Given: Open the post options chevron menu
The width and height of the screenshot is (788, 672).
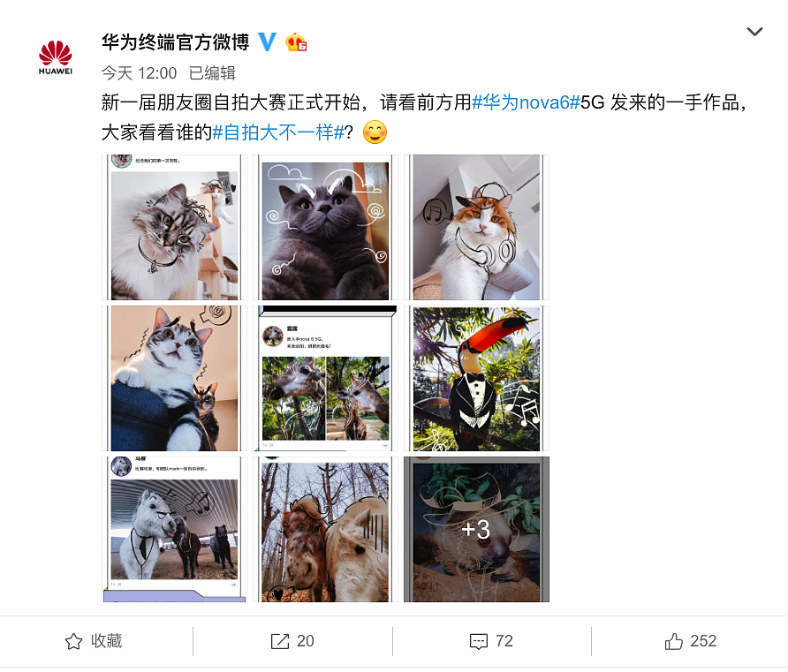Looking at the screenshot, I should [754, 32].
